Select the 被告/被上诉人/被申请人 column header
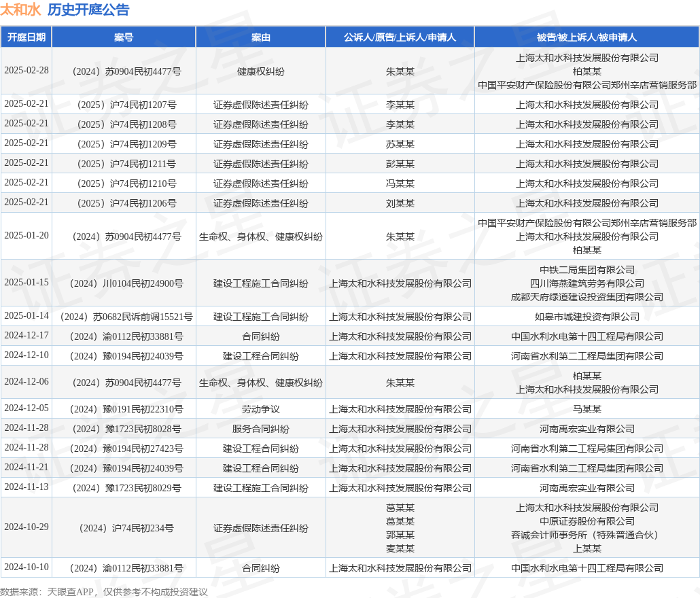The height and width of the screenshot is (598, 700). pos(587,37)
